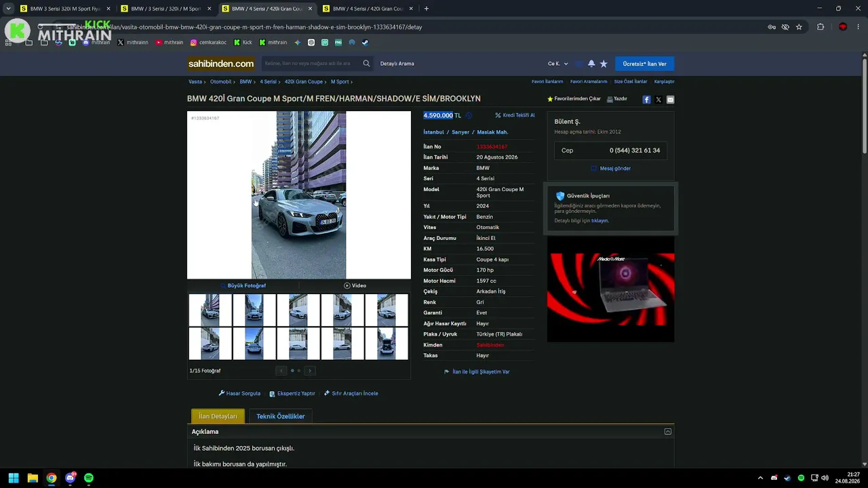Open the Discord mithrain bookmark
The height and width of the screenshot is (488, 868).
96,42
